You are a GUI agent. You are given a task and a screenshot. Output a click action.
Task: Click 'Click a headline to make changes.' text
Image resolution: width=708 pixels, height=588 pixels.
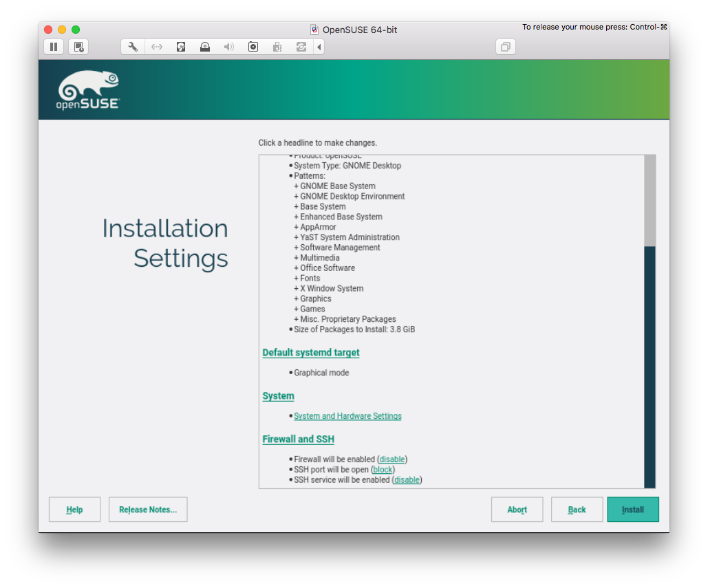point(318,142)
